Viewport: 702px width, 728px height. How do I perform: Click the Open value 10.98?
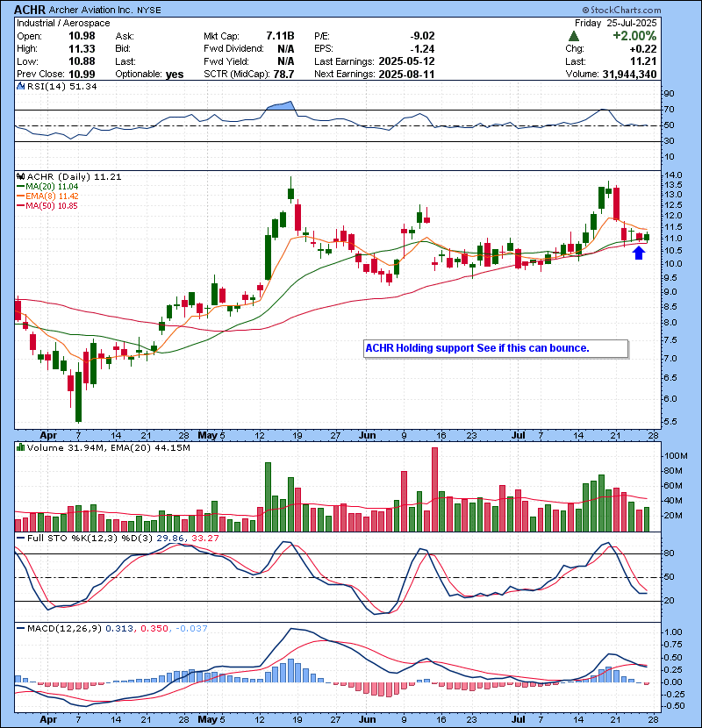pos(82,36)
